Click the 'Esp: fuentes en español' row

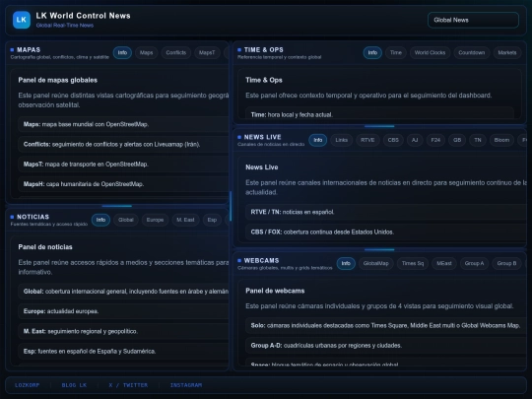pos(123,351)
